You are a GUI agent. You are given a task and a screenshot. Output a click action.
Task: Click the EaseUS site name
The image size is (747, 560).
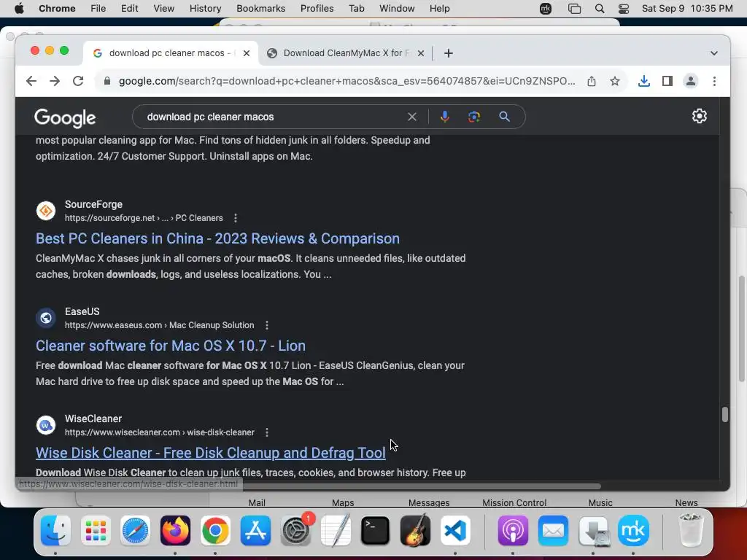[82, 311]
